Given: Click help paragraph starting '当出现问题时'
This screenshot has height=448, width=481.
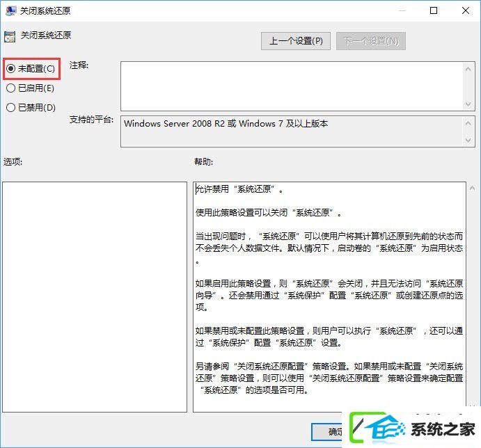Looking at the screenshot, I should (329, 248).
